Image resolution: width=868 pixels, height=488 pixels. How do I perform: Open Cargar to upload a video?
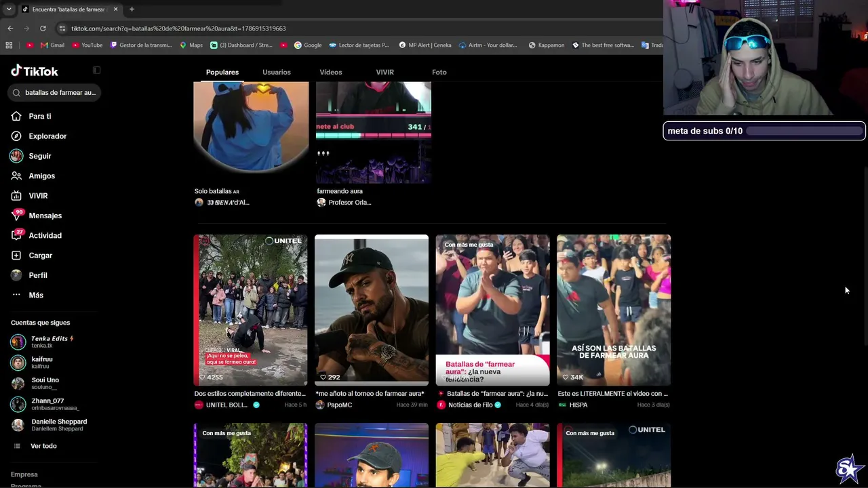click(x=32, y=256)
